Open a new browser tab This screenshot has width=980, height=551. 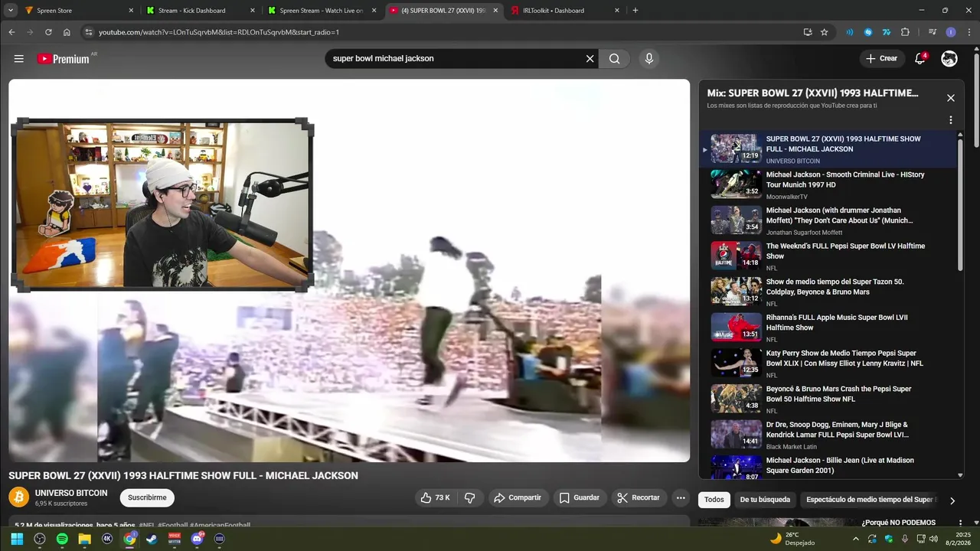[635, 11]
